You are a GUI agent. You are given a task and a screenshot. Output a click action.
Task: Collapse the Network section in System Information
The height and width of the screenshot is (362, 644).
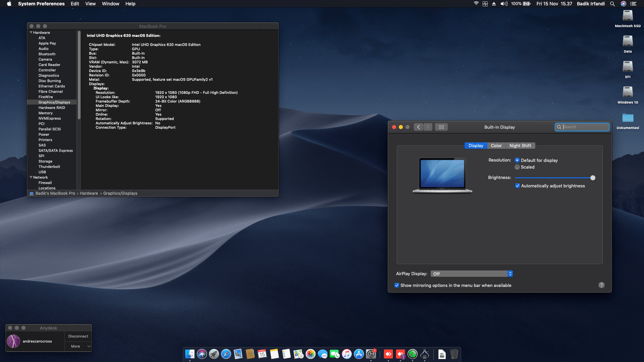31,177
